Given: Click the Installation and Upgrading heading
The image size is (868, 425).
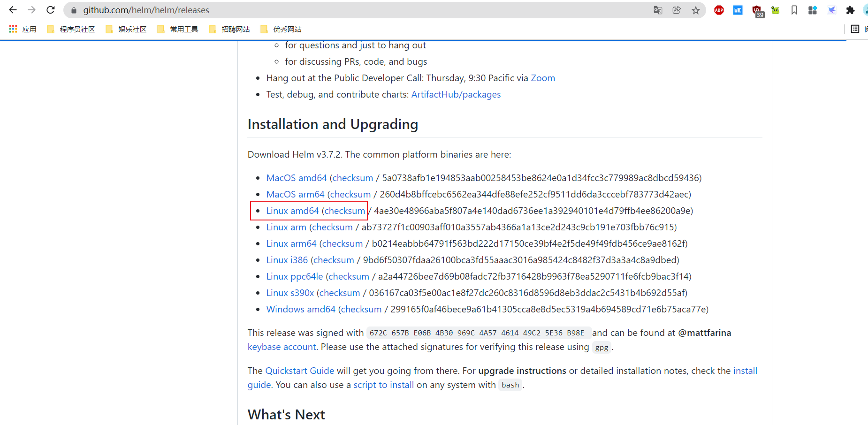Looking at the screenshot, I should [x=333, y=124].
